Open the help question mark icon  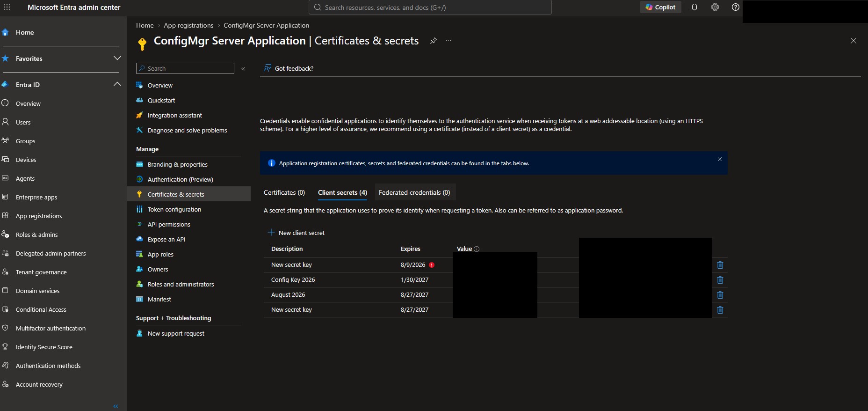click(736, 7)
